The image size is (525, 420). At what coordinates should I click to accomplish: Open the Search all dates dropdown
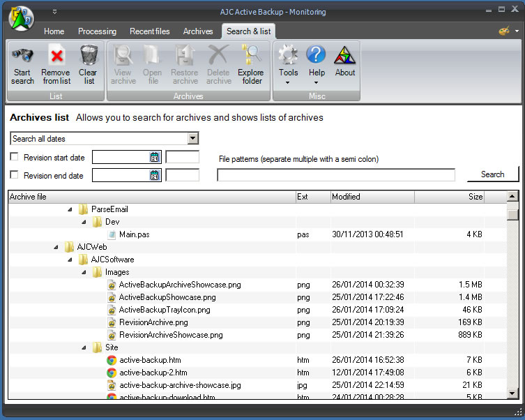[193, 138]
